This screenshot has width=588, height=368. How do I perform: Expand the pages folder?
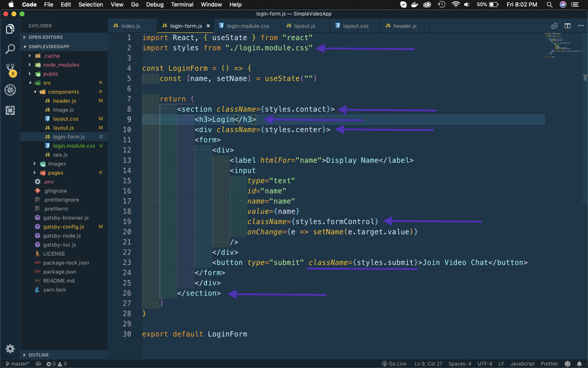coord(64,173)
